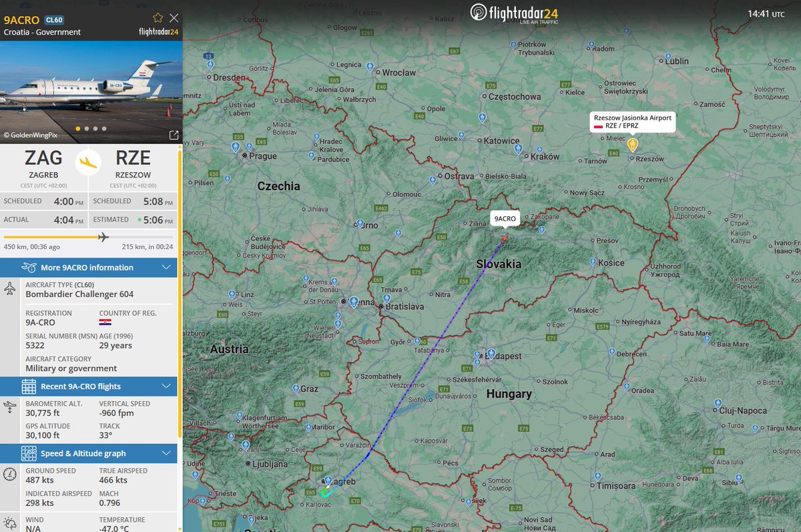Select the last photo carousel dot

[104, 128]
